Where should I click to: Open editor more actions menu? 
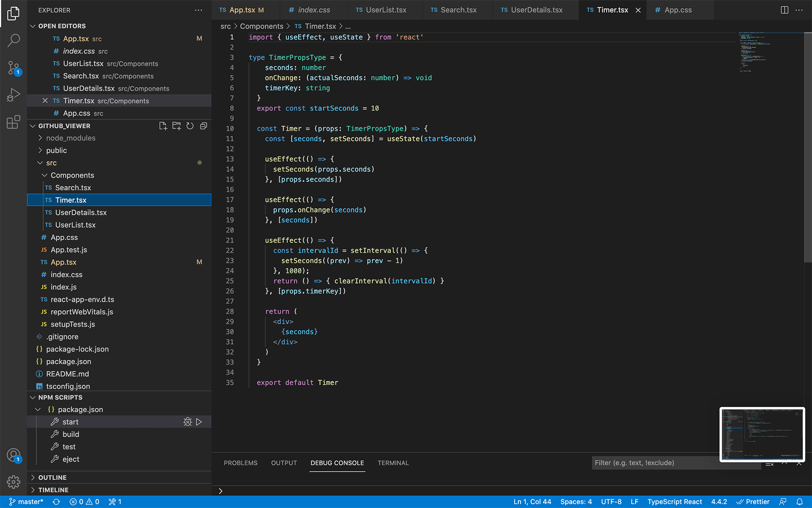799,10
